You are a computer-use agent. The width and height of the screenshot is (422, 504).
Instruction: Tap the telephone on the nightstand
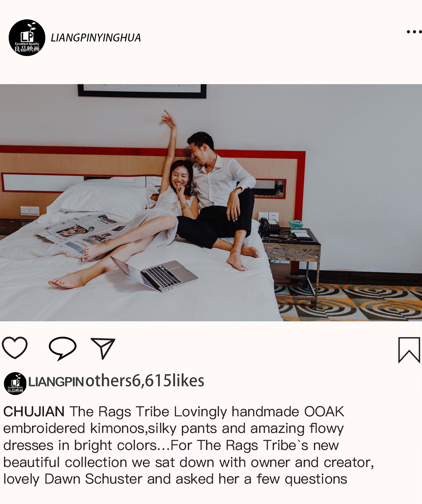point(269,225)
